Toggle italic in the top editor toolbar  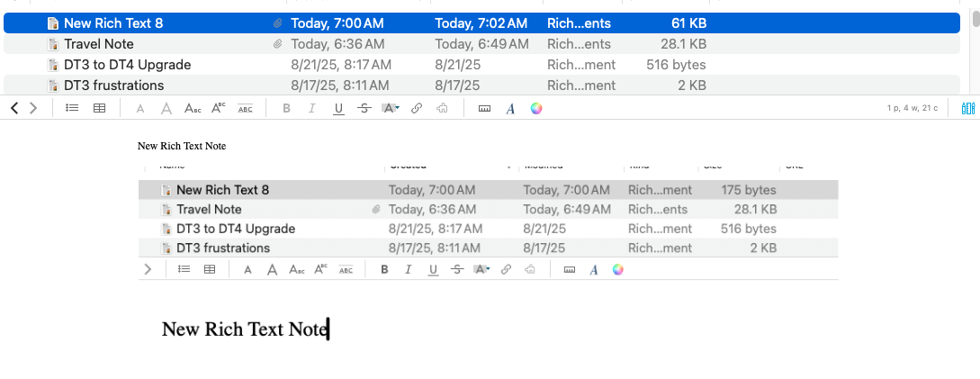tap(312, 108)
